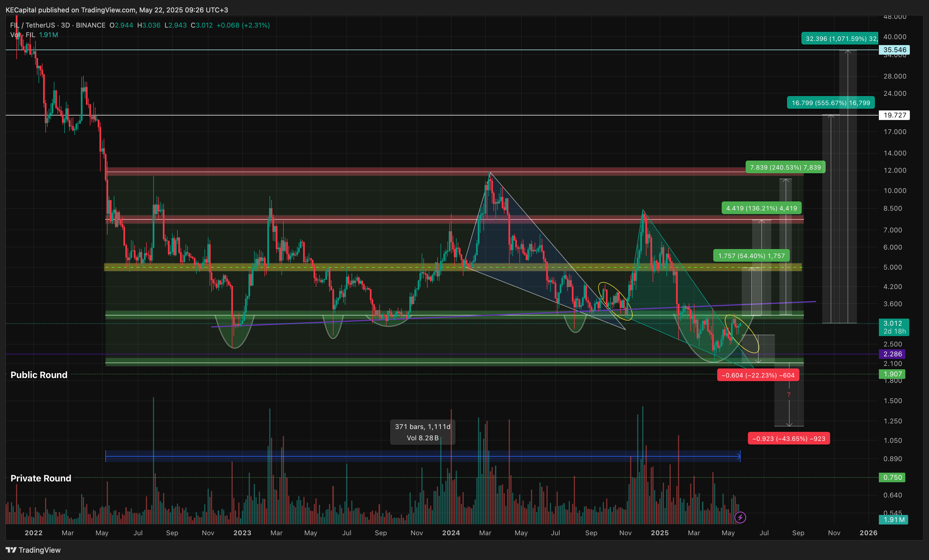Viewport: 929px width, 560px height.
Task: Click the close value C3.012 in header
Action: [202, 25]
